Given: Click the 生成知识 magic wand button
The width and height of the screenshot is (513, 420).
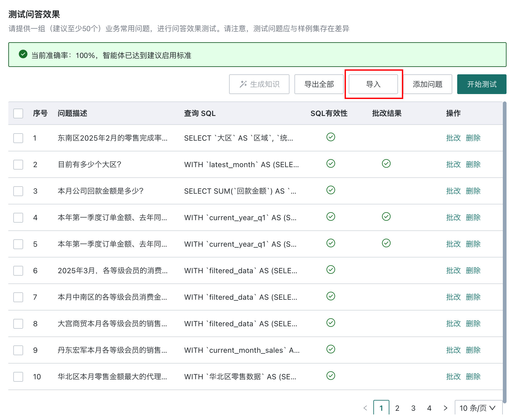Looking at the screenshot, I should [x=259, y=84].
